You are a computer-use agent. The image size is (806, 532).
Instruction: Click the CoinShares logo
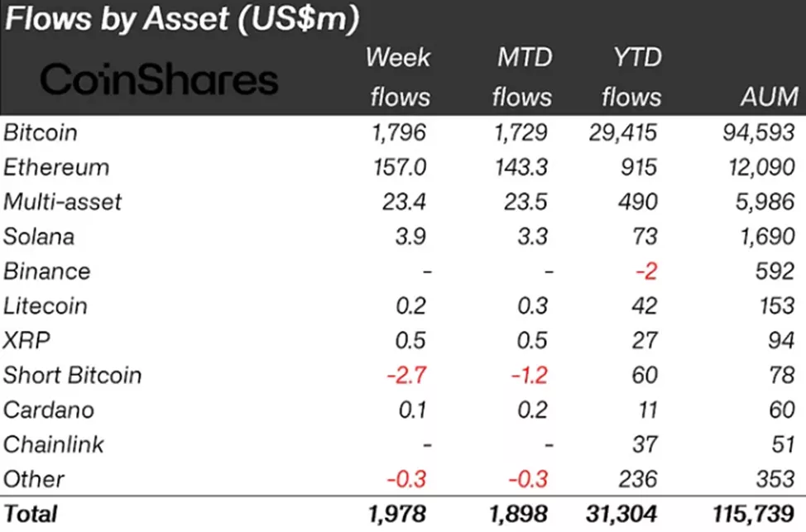(159, 80)
